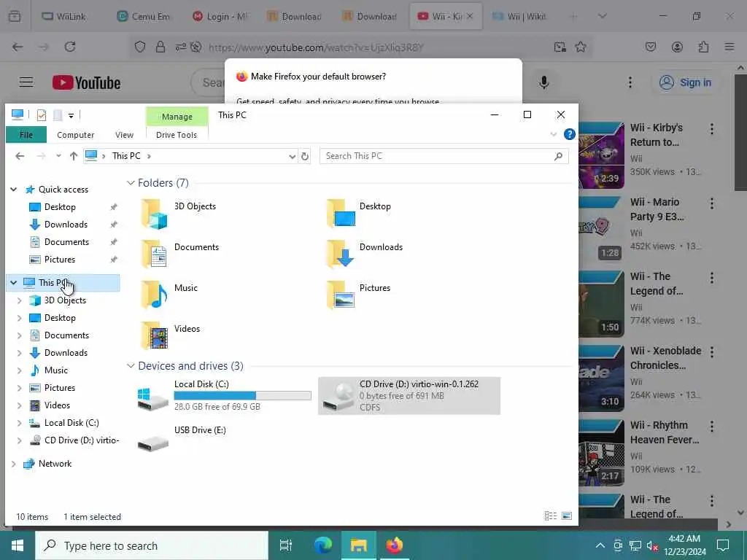
Task: Collapse the Devices and drives (3) group
Action: [131, 366]
